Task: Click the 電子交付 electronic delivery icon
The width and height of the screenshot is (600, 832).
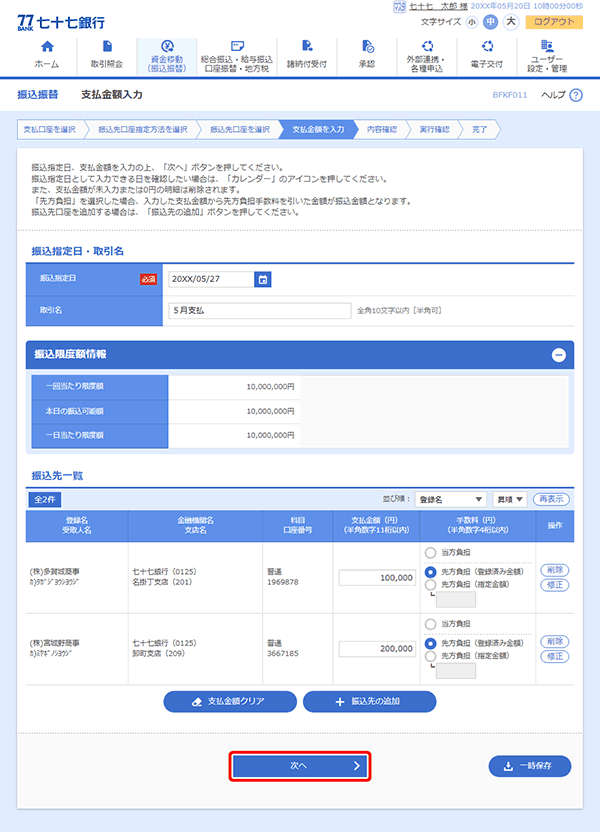Action: 487,46
